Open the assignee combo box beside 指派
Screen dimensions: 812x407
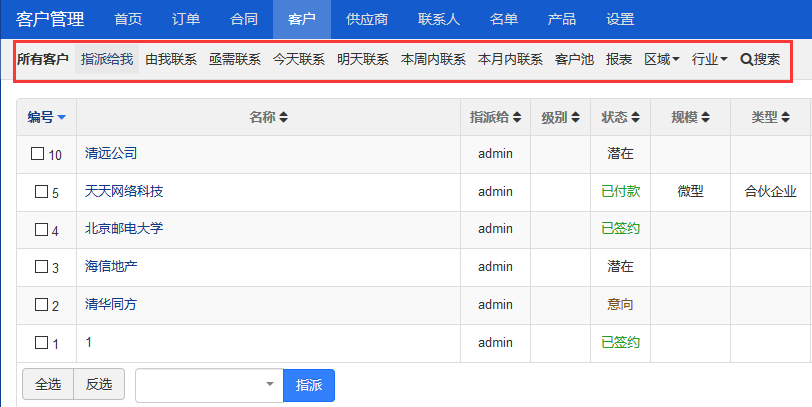(x=209, y=385)
